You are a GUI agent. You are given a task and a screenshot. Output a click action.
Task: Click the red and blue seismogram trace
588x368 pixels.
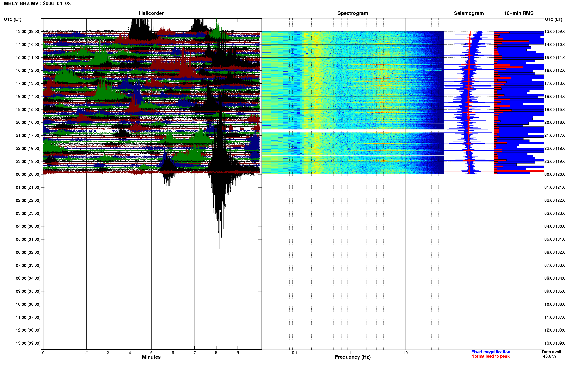(x=469, y=103)
